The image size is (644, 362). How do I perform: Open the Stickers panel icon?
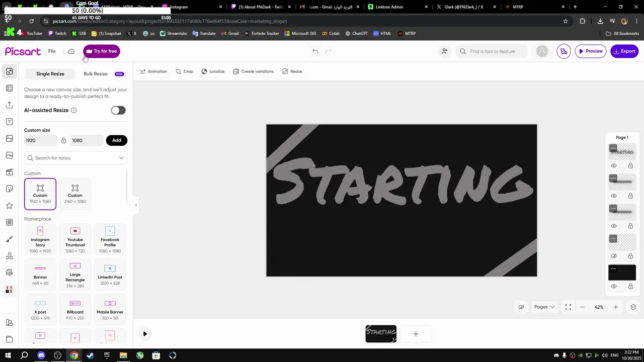[9, 189]
